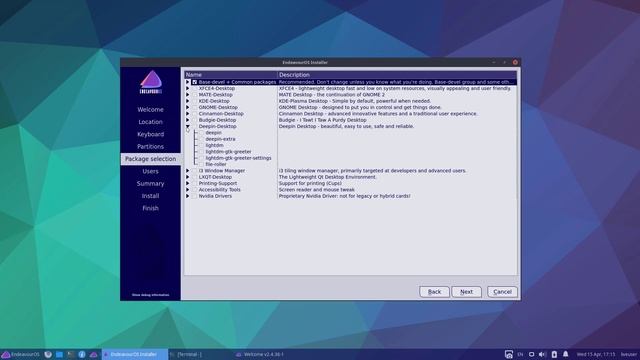640x360 pixels.
Task: Click the clock showing Wed 15 Apr
Action: point(596,354)
